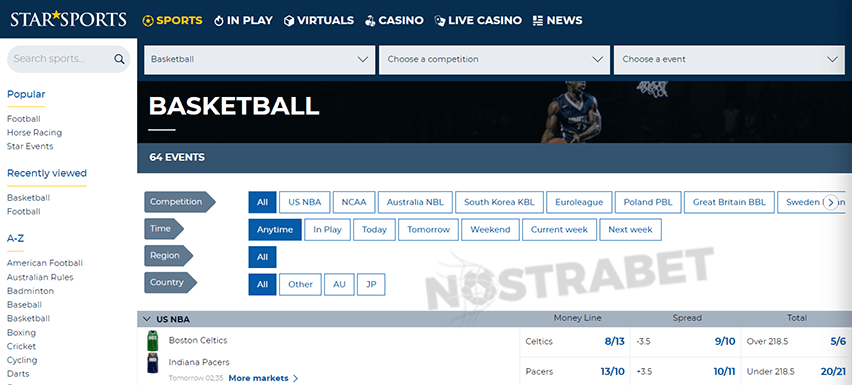This screenshot has height=385, width=852.
Task: Open the News section
Action: point(557,21)
